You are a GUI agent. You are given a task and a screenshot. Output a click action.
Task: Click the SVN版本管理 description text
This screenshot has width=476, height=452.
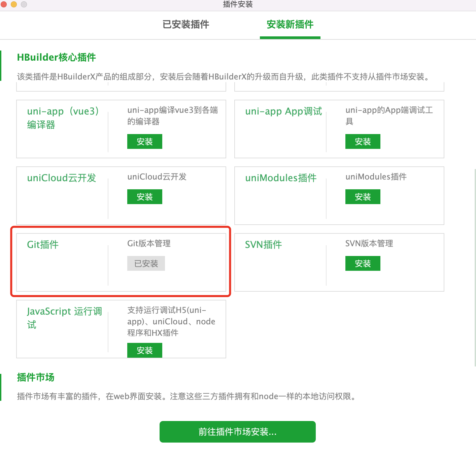369,244
